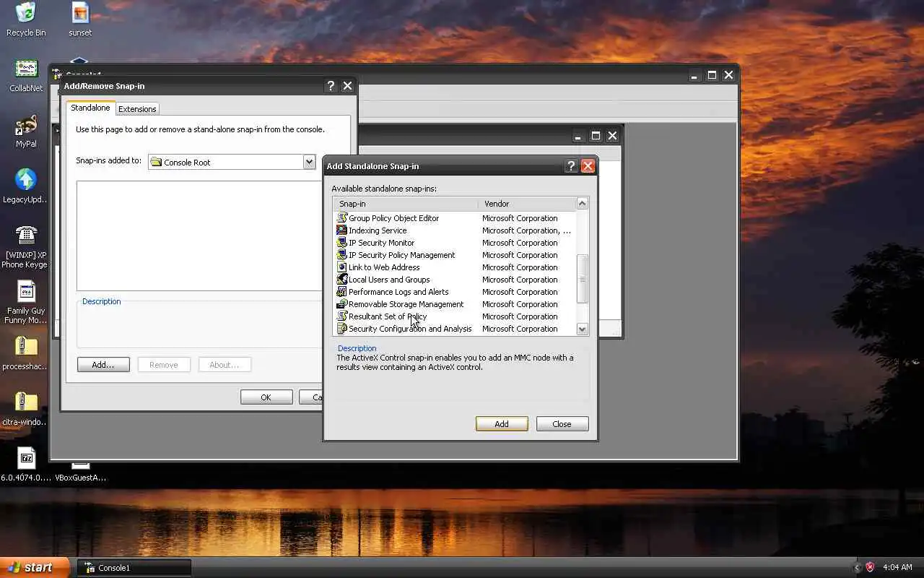
Task: Open the start menu
Action: (35, 567)
